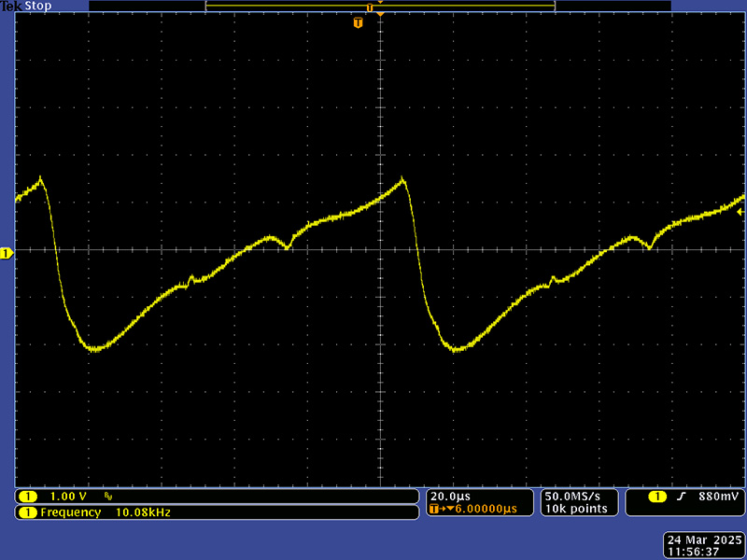Select the 1.00 V vertical scale readout
Viewport: 747px width, 560px height.
coord(67,496)
